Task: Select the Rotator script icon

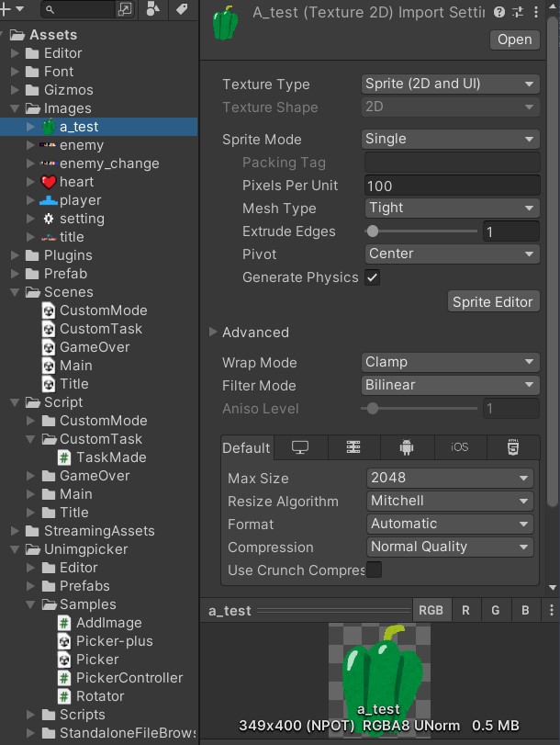Action: click(x=64, y=696)
